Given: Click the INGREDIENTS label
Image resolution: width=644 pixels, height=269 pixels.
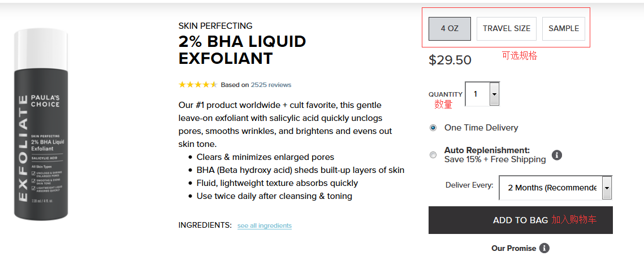Looking at the screenshot, I should (205, 225).
